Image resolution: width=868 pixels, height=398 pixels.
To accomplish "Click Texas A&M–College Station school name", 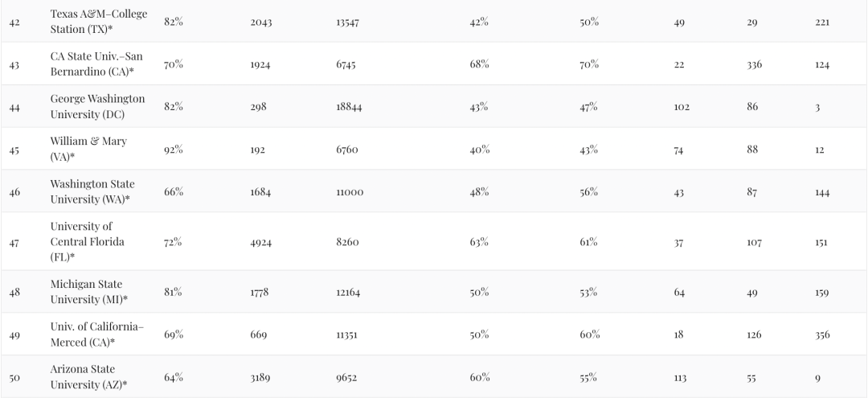I will tap(98, 22).
